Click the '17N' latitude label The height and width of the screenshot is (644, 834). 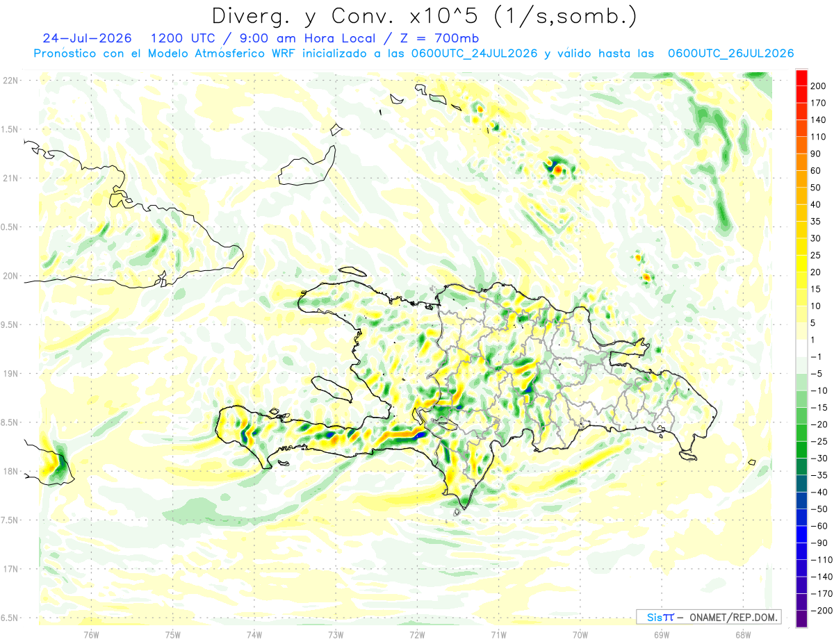point(10,569)
